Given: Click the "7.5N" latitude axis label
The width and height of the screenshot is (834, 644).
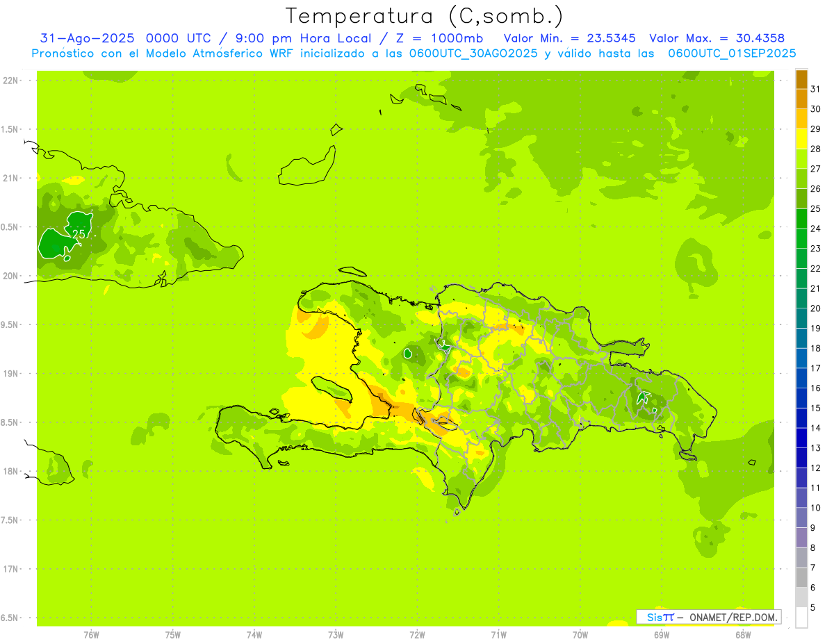Looking at the screenshot, I should click(10, 520).
